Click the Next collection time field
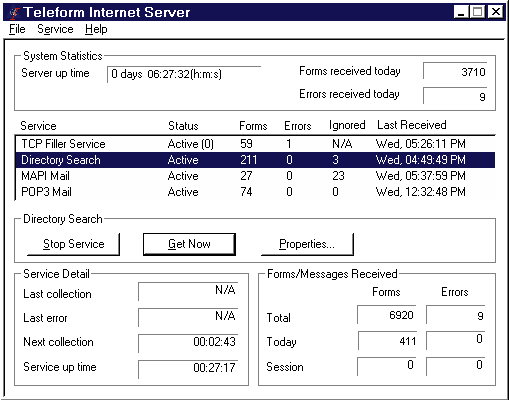 (188, 343)
